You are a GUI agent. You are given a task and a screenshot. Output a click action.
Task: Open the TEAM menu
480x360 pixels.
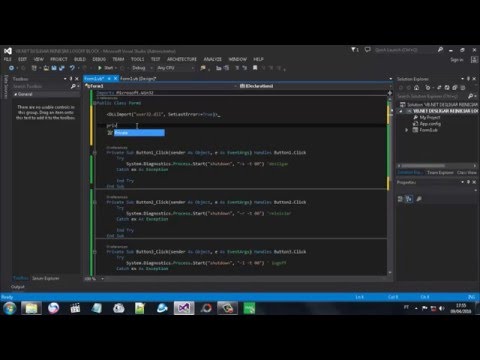[x=118, y=59]
